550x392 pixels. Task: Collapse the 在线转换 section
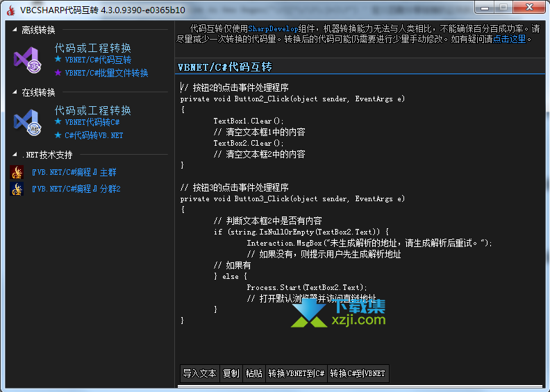coord(15,92)
